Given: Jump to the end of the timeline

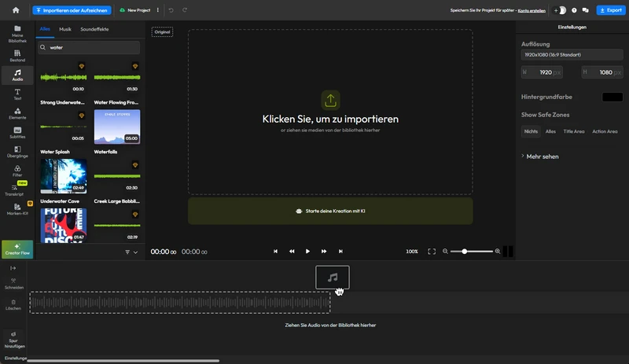Looking at the screenshot, I should (340, 252).
